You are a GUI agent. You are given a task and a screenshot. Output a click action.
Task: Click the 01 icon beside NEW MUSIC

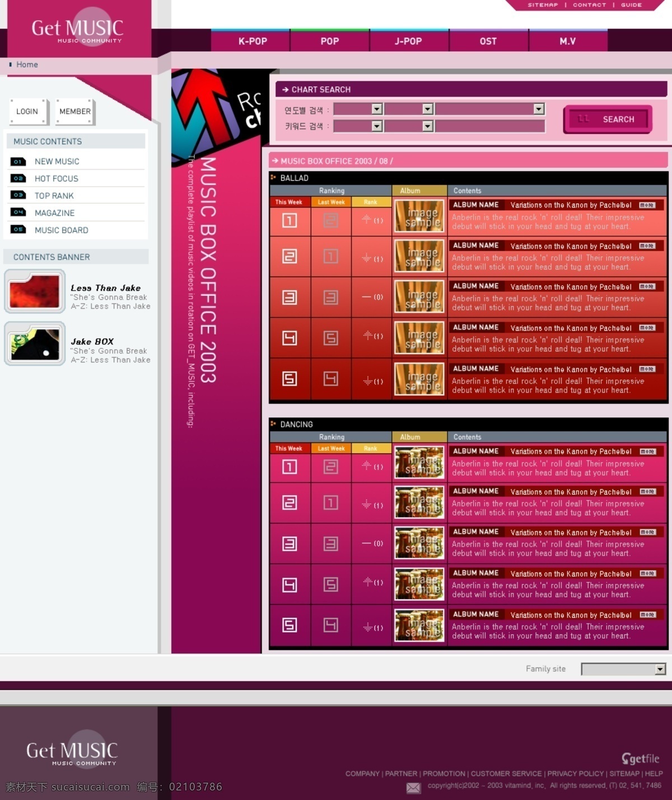pyautogui.click(x=18, y=161)
